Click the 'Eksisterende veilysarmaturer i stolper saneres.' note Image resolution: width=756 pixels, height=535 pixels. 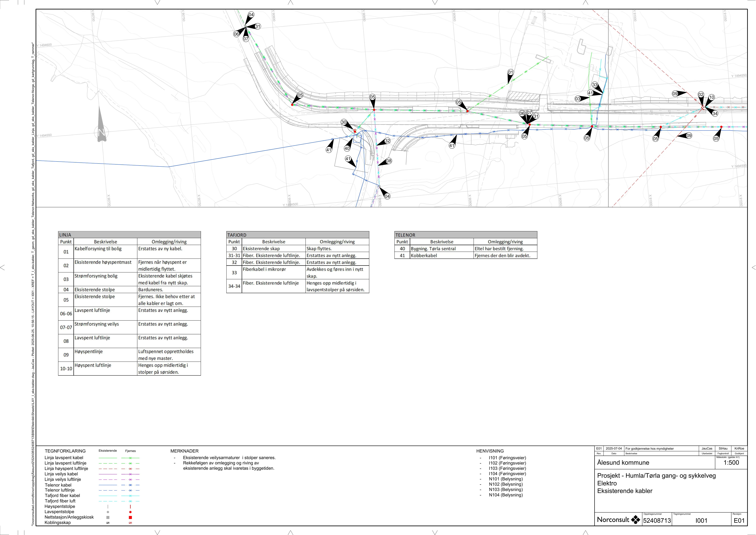click(x=229, y=458)
